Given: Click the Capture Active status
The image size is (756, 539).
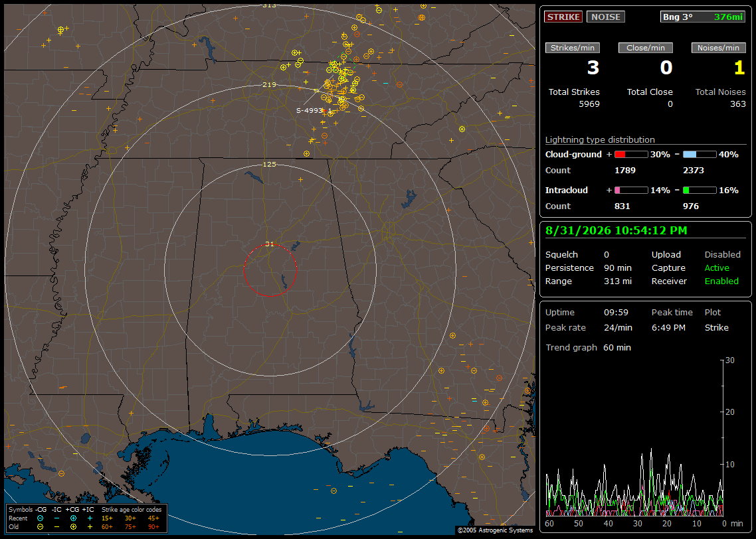Looking at the screenshot, I should coord(716,268).
